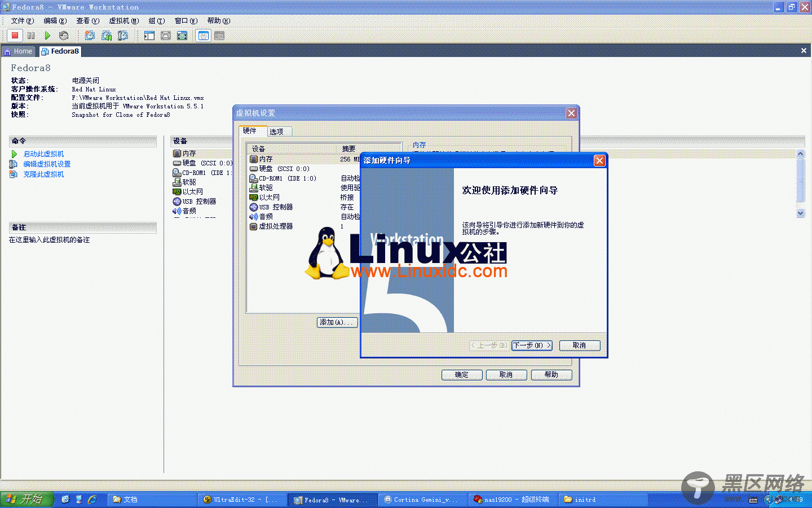Viewport: 812px width, 508px height.
Task: Click 取消 in the Add Hardware wizard
Action: click(580, 345)
